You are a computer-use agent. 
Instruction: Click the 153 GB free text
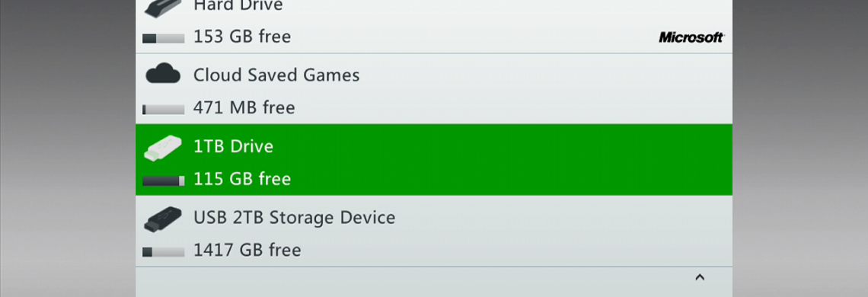pyautogui.click(x=242, y=37)
